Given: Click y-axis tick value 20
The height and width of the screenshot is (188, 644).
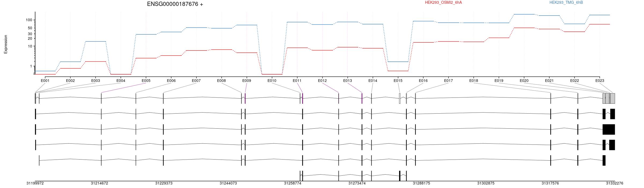Looking at the screenshot, I should coord(30,39).
